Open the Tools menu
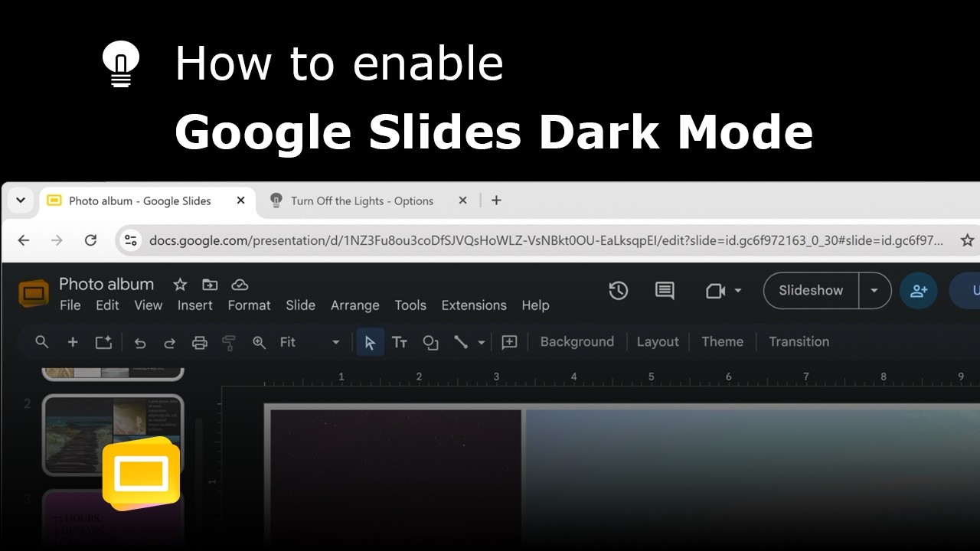Image resolution: width=980 pixels, height=551 pixels. [410, 305]
